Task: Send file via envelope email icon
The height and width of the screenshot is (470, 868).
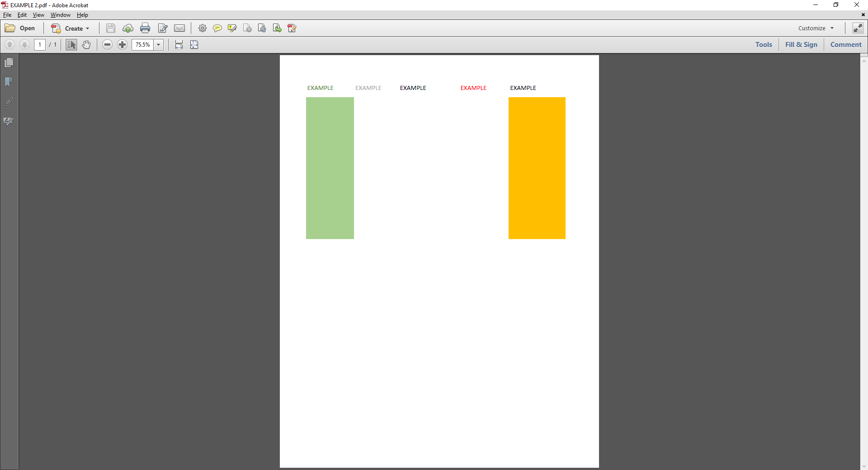Action: pyautogui.click(x=179, y=28)
